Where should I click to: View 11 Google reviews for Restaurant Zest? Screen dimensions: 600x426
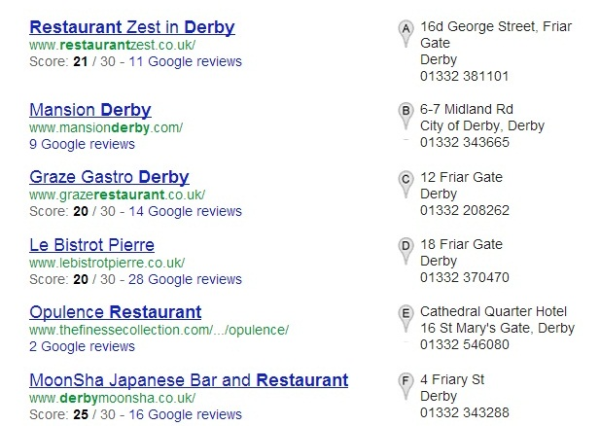tap(185, 62)
